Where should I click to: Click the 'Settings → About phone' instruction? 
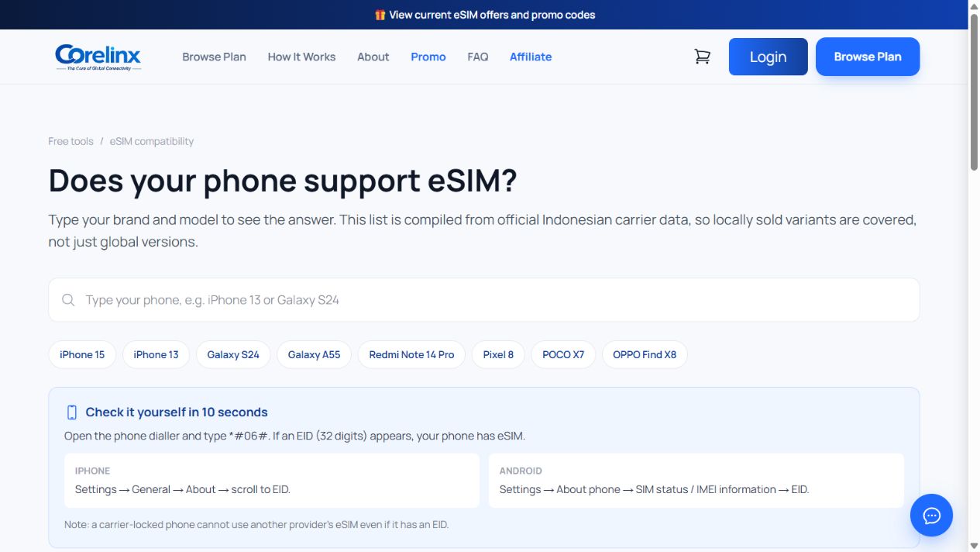[x=655, y=489]
